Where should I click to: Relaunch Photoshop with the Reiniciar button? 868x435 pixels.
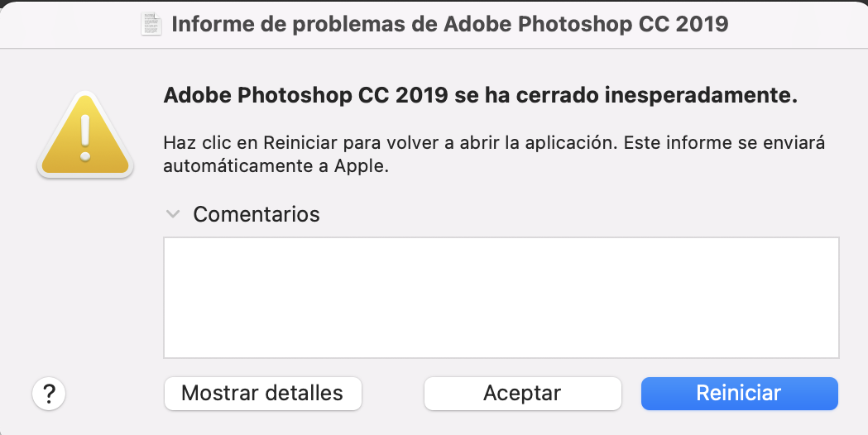click(x=739, y=394)
